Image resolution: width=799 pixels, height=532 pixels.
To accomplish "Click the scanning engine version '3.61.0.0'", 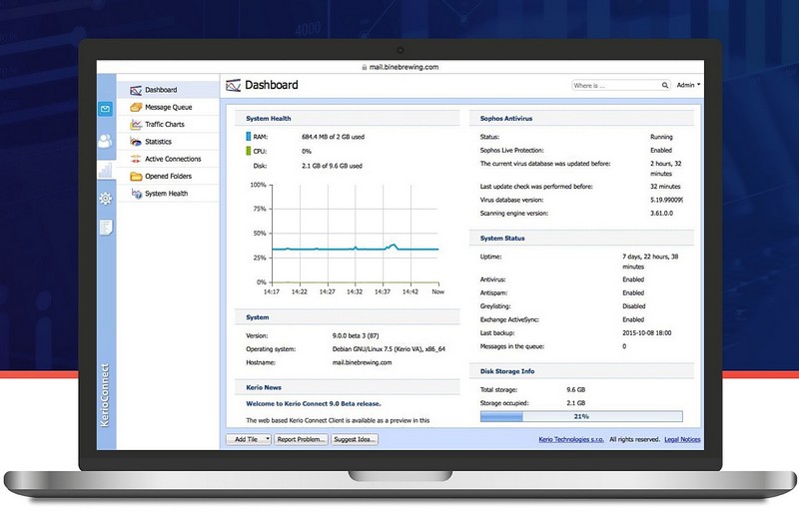I will [661, 214].
